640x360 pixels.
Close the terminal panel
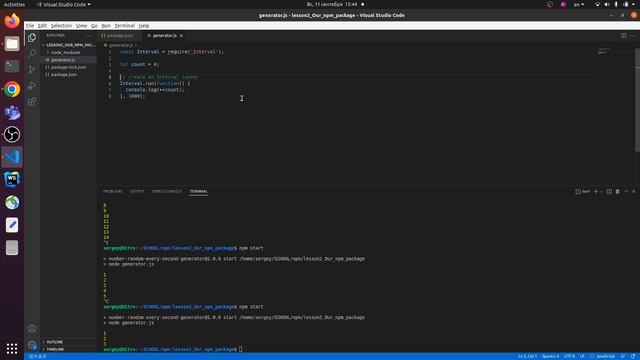point(634,191)
